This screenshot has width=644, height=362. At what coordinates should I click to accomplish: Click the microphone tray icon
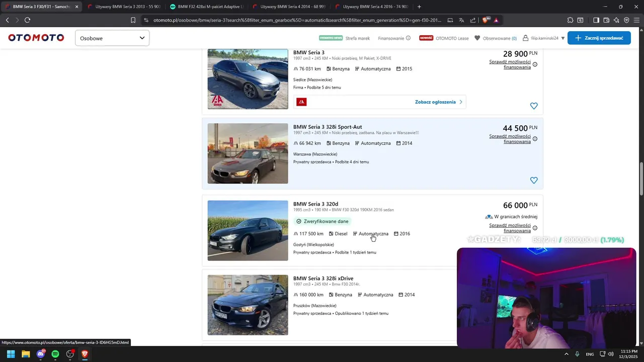click(x=577, y=354)
